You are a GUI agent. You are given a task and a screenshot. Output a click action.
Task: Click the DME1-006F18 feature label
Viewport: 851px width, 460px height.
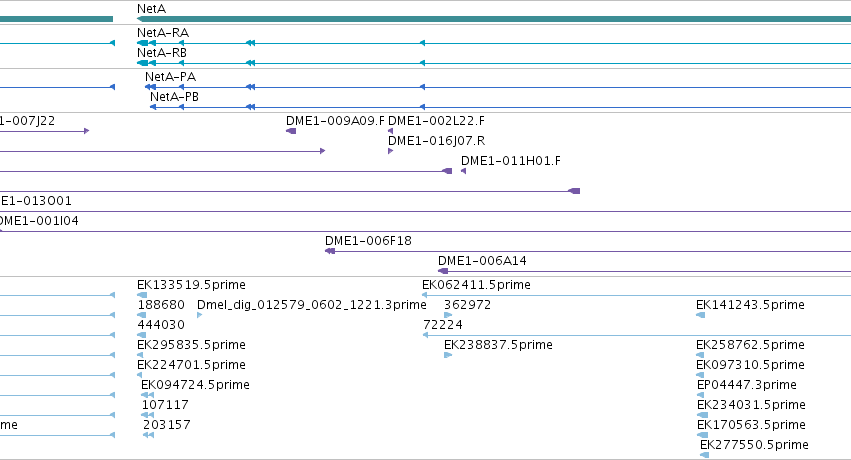pos(369,240)
